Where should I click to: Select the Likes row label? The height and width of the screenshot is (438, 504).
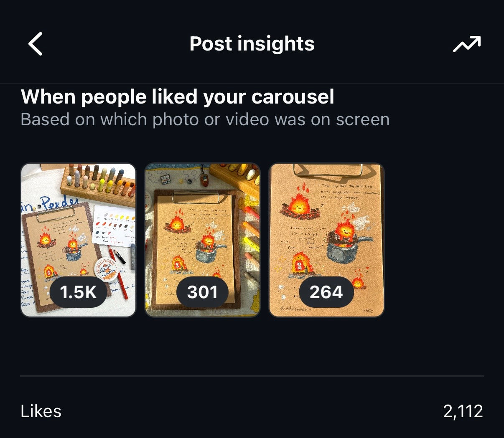click(41, 411)
